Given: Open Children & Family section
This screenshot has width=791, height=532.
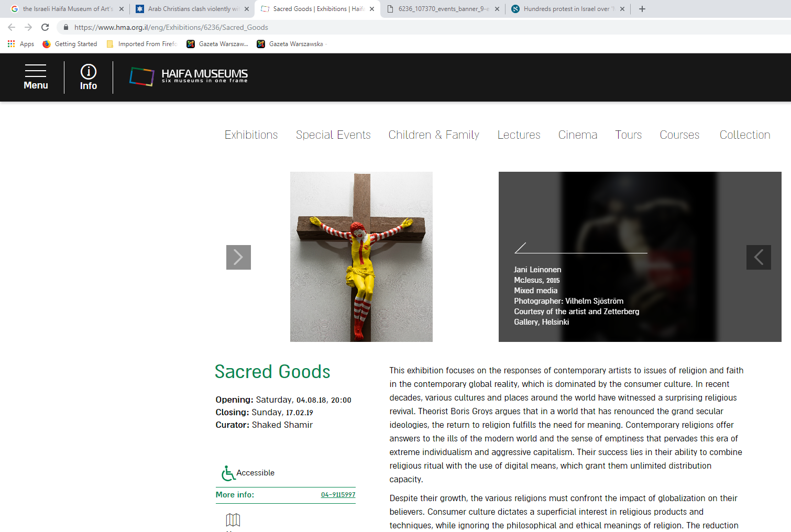Looking at the screenshot, I should click(434, 135).
